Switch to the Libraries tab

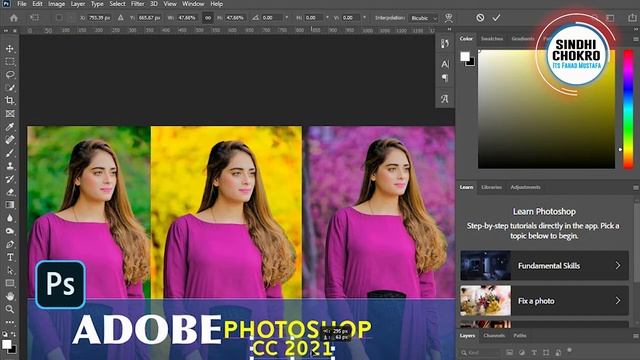[x=491, y=187]
